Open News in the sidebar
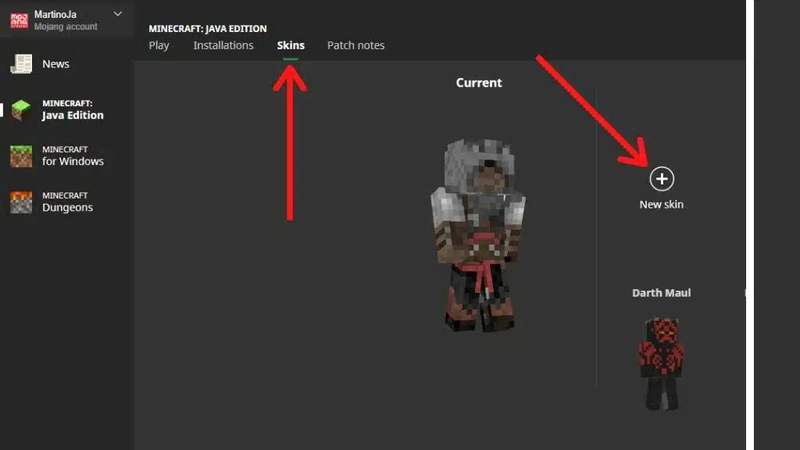The image size is (800, 450). coord(56,64)
